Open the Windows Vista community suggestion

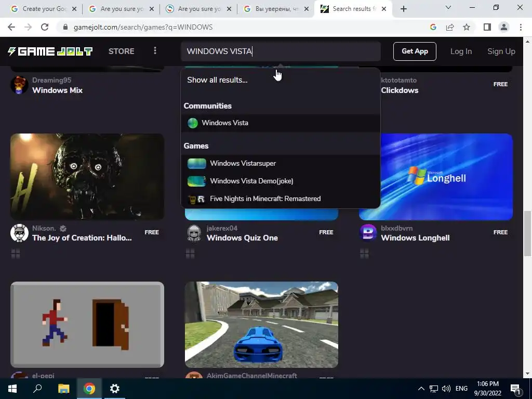[280, 123]
